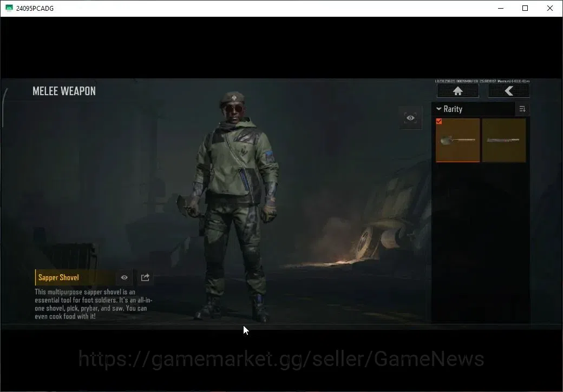Toggle the character view eye button
This screenshot has height=392, width=563.
point(410,118)
